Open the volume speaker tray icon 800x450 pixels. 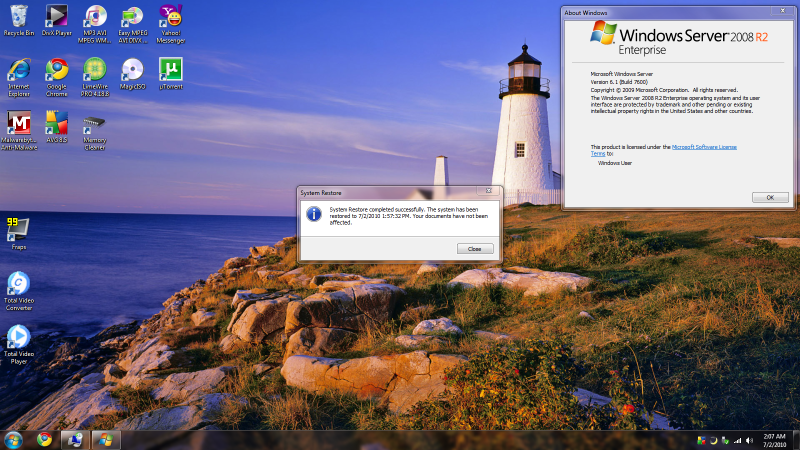749,440
